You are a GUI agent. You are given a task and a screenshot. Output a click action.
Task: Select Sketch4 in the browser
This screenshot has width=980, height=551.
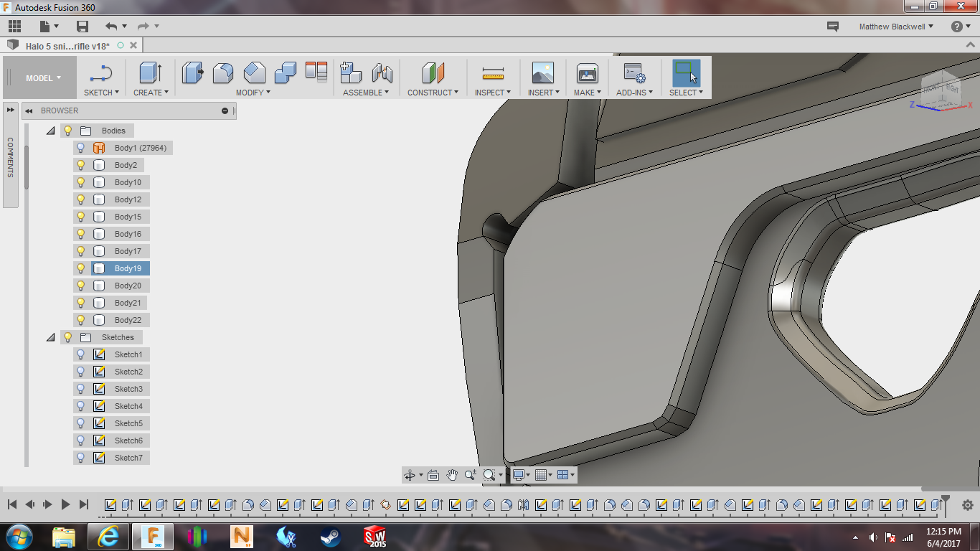pos(128,406)
